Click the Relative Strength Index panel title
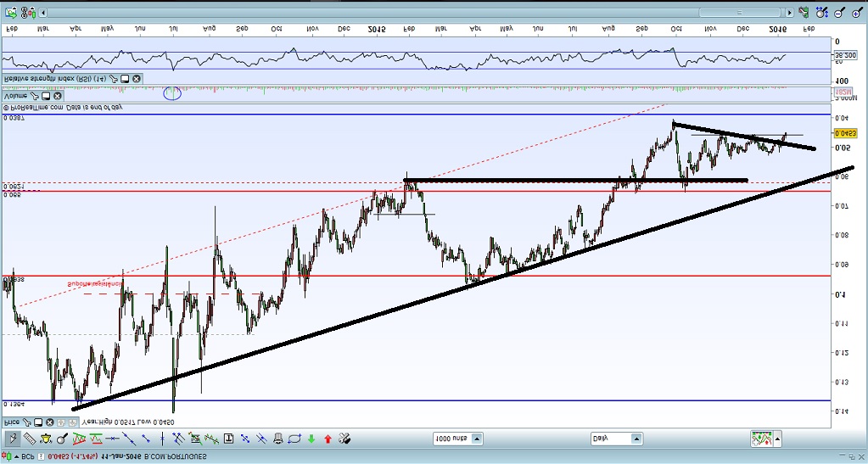Image resolution: width=868 pixels, height=464 pixels. click(x=55, y=79)
